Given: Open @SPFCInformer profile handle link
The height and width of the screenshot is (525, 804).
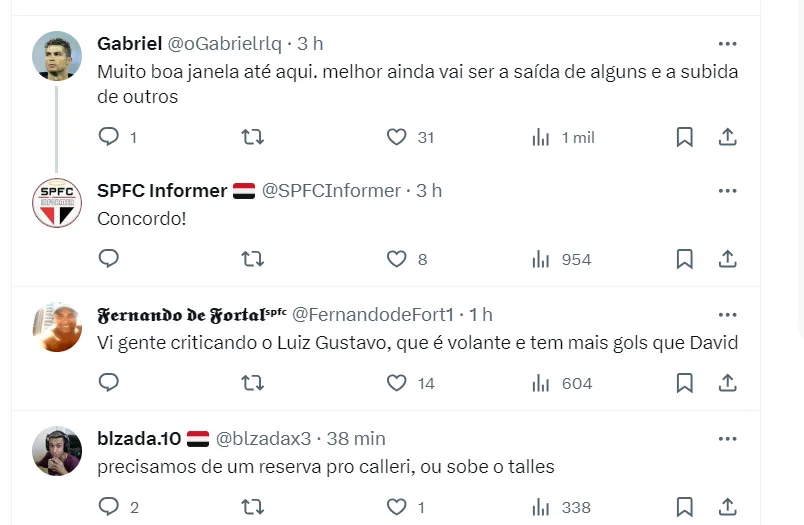Looking at the screenshot, I should tap(331, 190).
